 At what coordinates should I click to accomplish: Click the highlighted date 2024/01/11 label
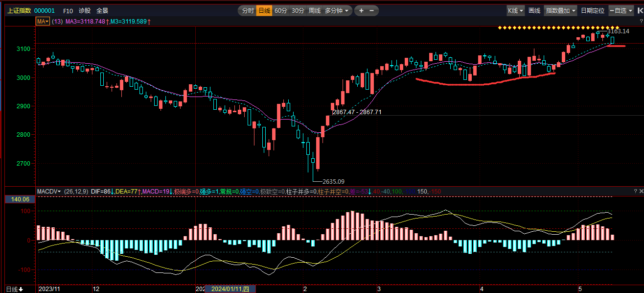230,289
